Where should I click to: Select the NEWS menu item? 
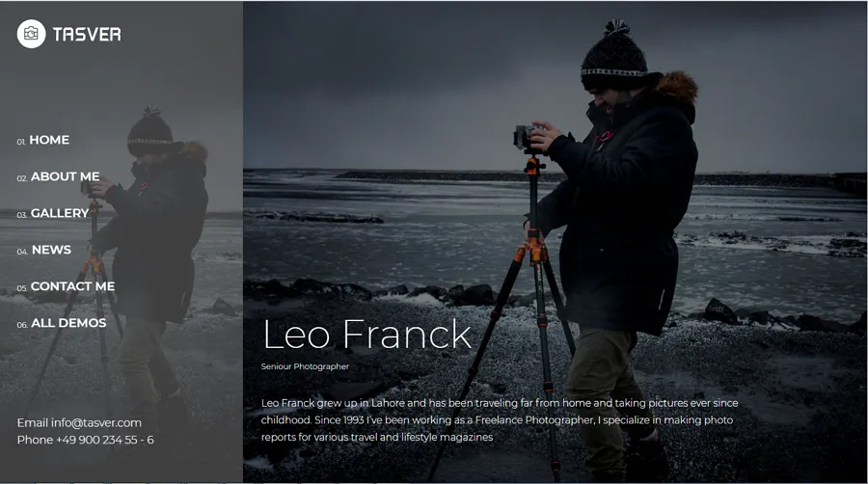51,250
